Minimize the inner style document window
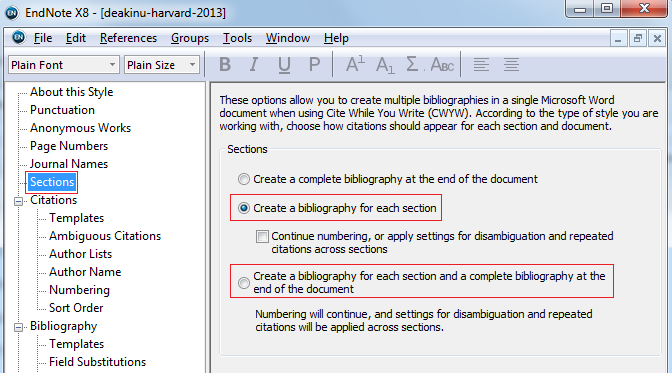The image size is (672, 373). click(618, 39)
